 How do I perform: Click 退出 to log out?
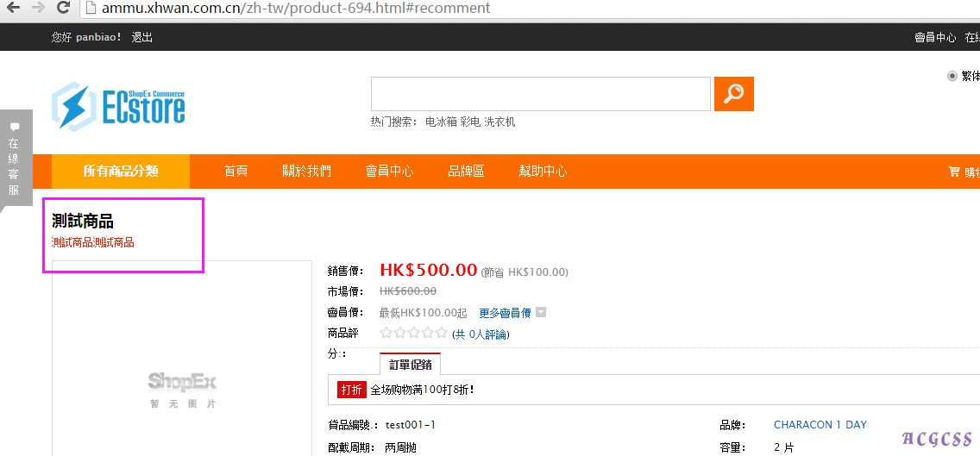pyautogui.click(x=141, y=37)
